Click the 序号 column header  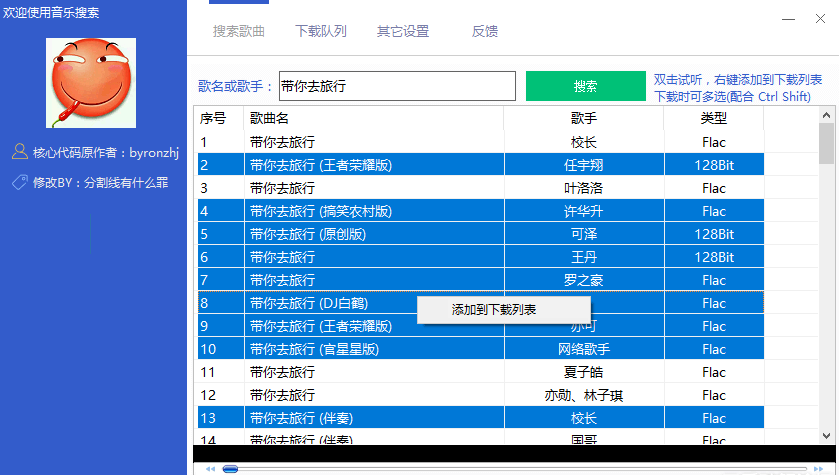pyautogui.click(x=220, y=118)
